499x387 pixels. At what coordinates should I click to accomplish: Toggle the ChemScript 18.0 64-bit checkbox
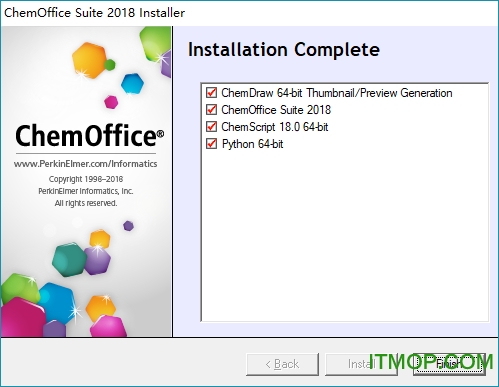pyautogui.click(x=211, y=127)
